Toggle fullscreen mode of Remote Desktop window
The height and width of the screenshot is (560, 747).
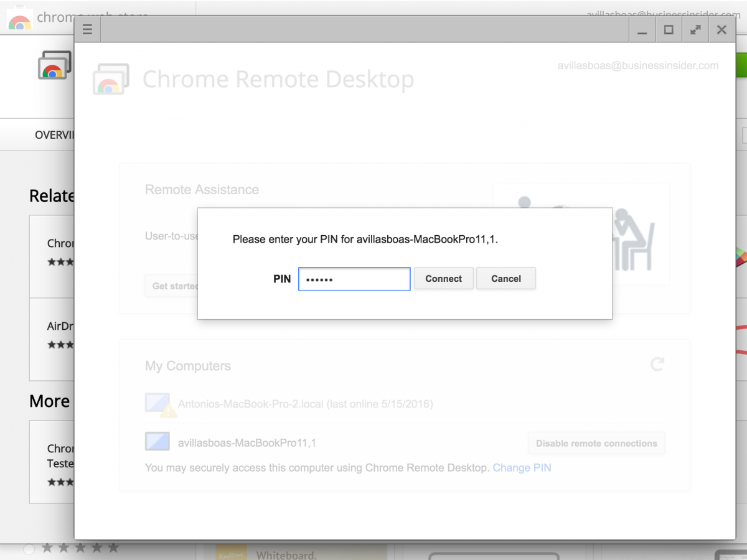(695, 29)
